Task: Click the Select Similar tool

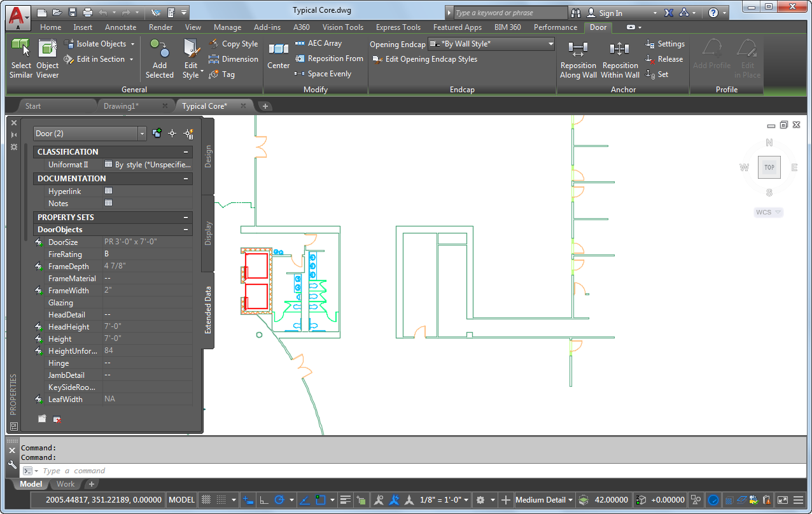Action: coord(20,59)
